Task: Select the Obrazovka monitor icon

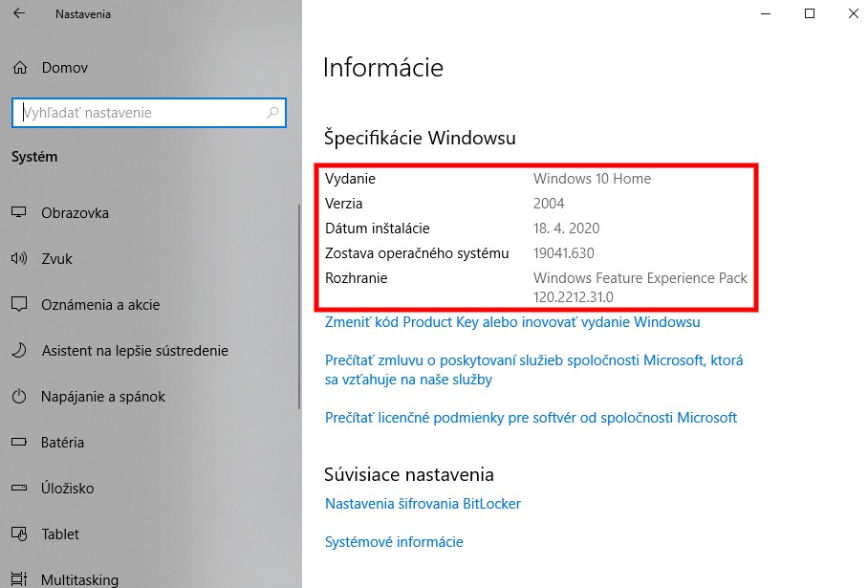Action: pos(19,212)
